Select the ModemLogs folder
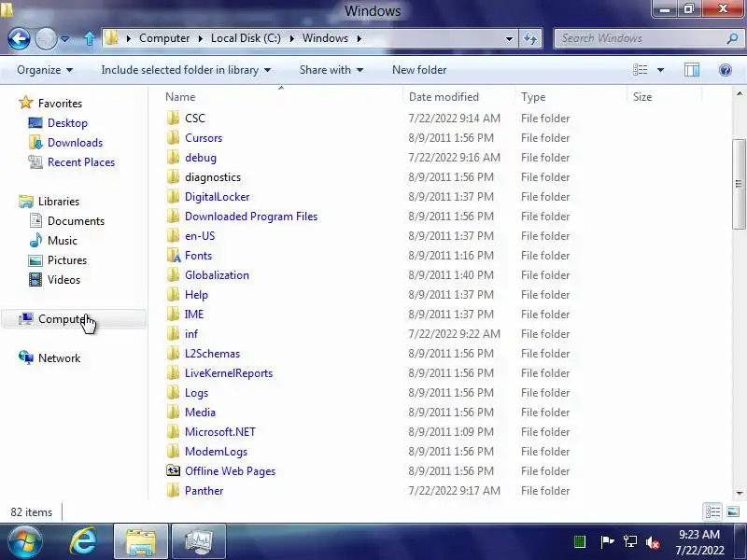747x560 pixels. [x=216, y=452]
